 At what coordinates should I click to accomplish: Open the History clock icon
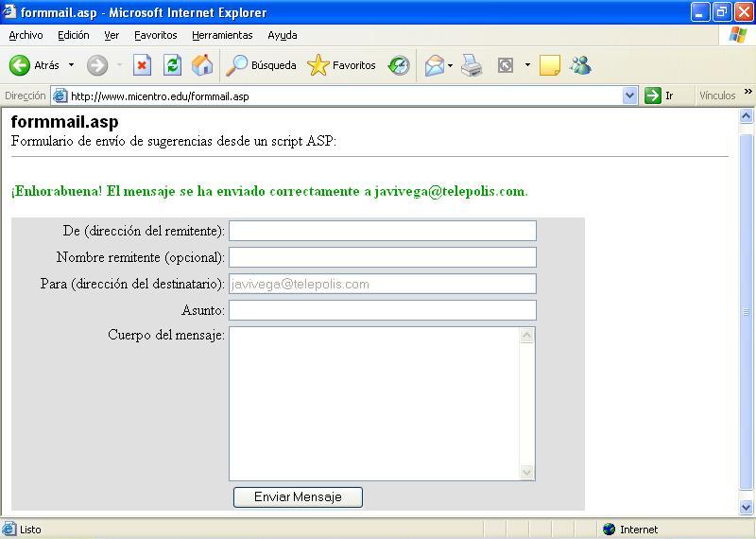[x=399, y=65]
